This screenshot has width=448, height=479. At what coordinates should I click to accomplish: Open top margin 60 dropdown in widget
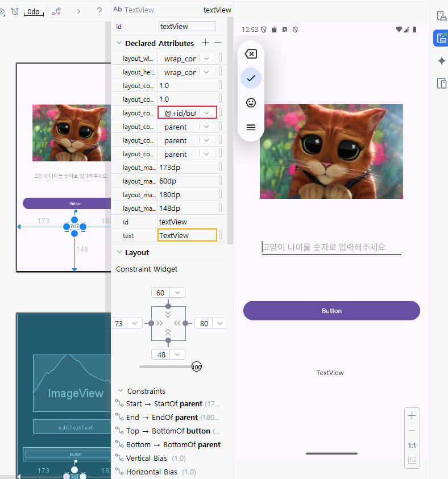pyautogui.click(x=177, y=293)
